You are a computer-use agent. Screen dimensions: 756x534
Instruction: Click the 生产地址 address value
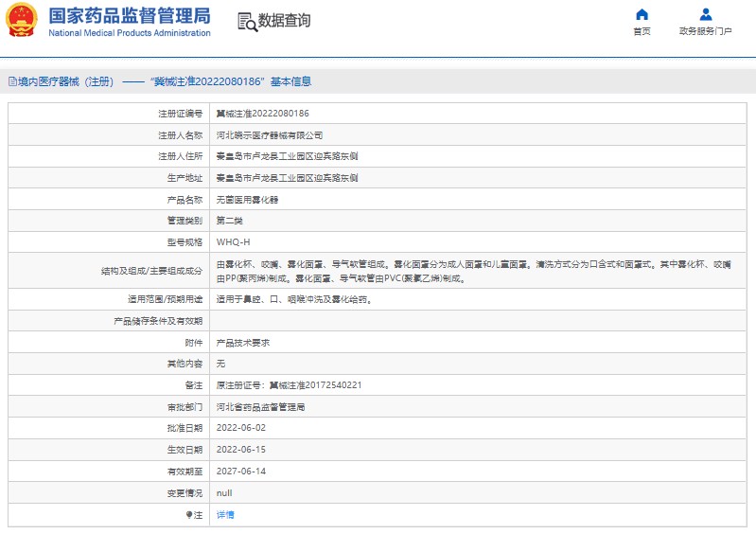coord(287,178)
